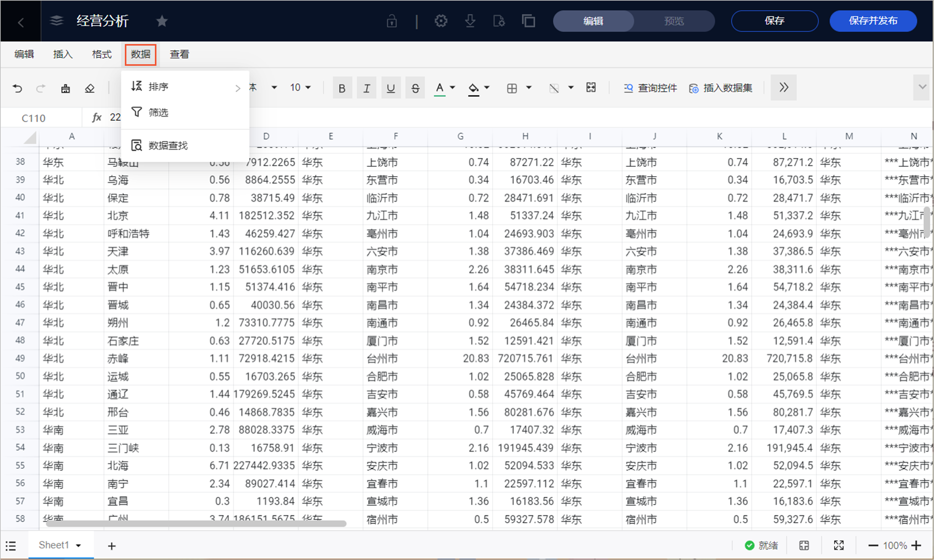This screenshot has width=934, height=560.
Task: Add a new sheet with plus
Action: [111, 545]
